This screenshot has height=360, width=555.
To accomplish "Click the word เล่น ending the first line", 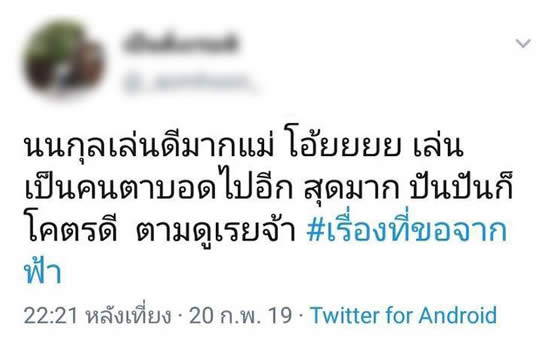I will point(439,146).
